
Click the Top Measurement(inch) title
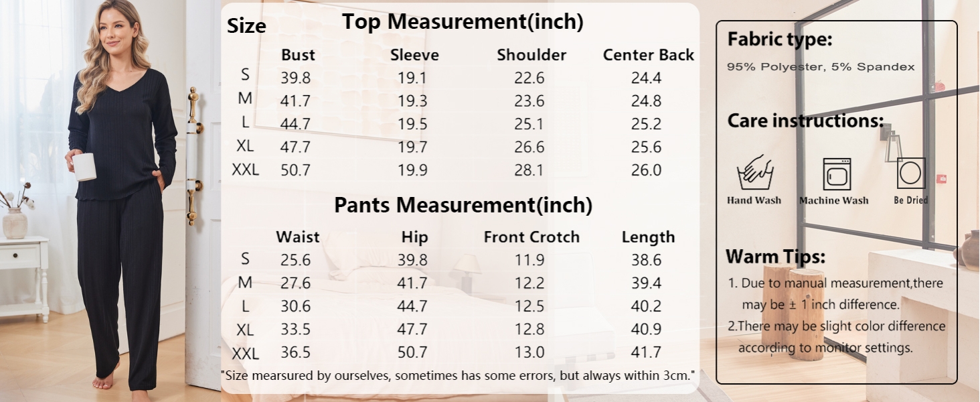(x=463, y=22)
